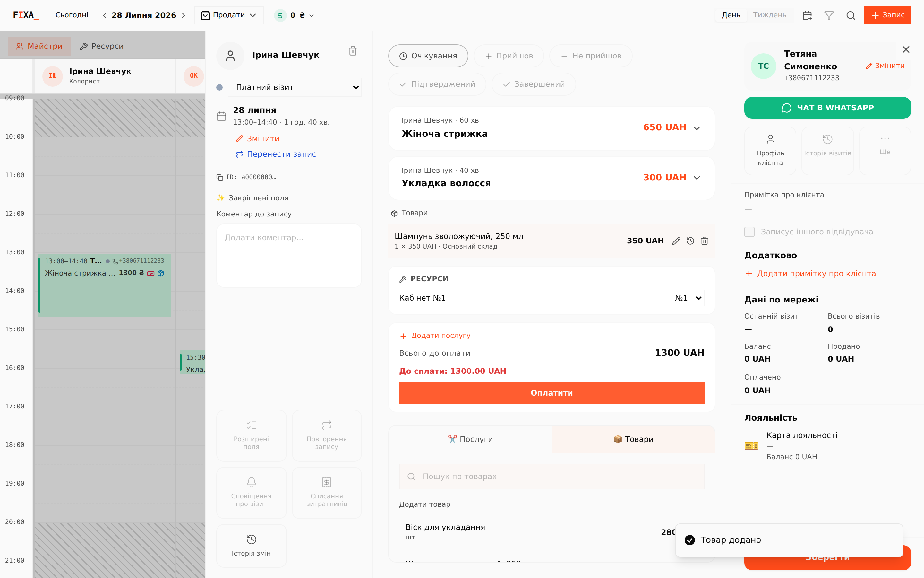Select the Ресурси tab
Image resolution: width=924 pixels, height=578 pixels.
pyautogui.click(x=102, y=46)
